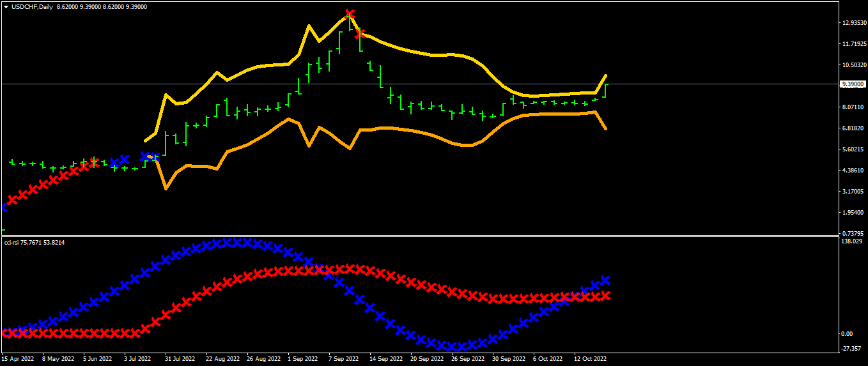Click the current price label 9.39000

[x=853, y=84]
